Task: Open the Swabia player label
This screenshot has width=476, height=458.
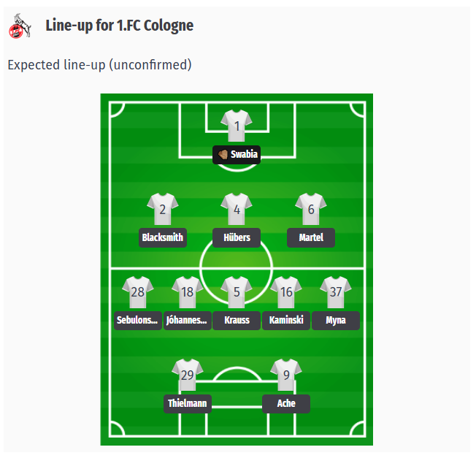Action: click(237, 155)
